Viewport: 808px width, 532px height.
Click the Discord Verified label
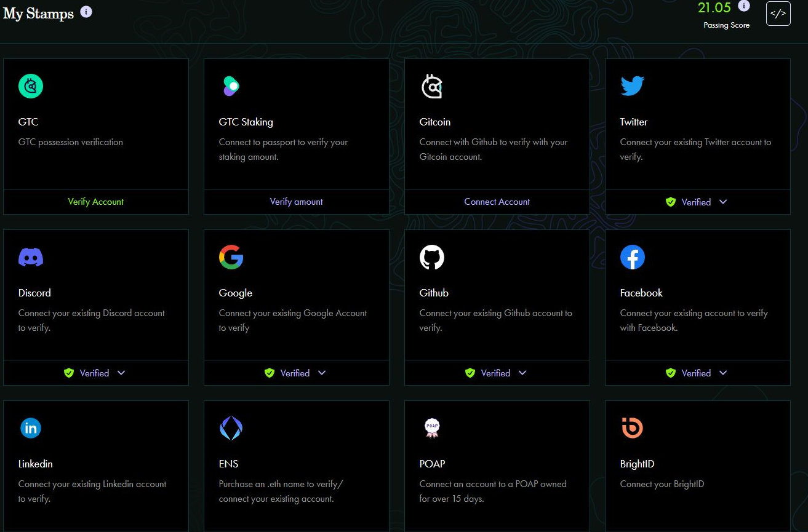pyautogui.click(x=94, y=373)
